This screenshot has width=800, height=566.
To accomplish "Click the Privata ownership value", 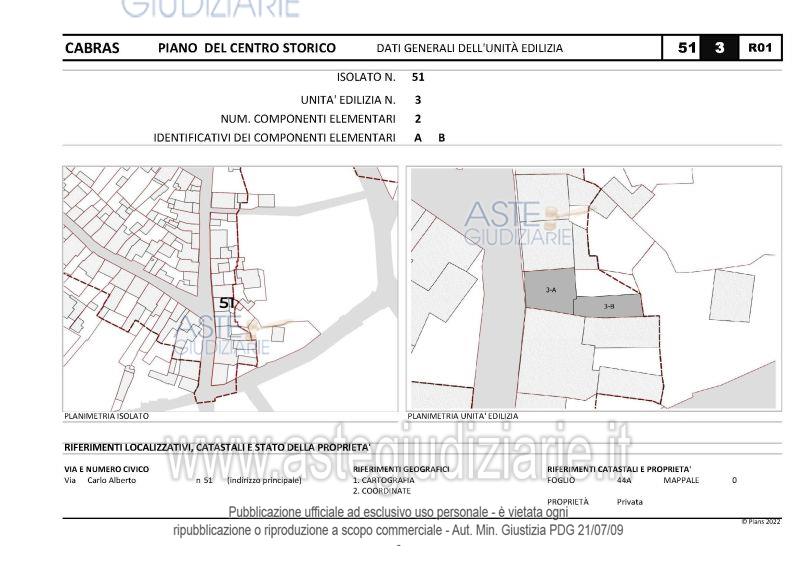I will [x=629, y=502].
